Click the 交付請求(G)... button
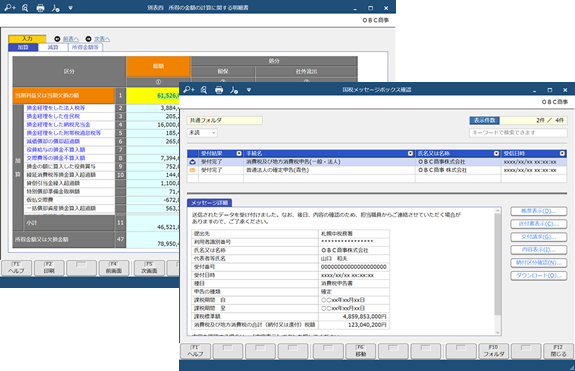 539,237
